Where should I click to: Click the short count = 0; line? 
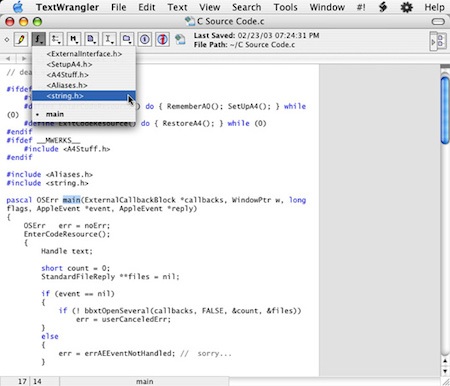[x=75, y=268]
